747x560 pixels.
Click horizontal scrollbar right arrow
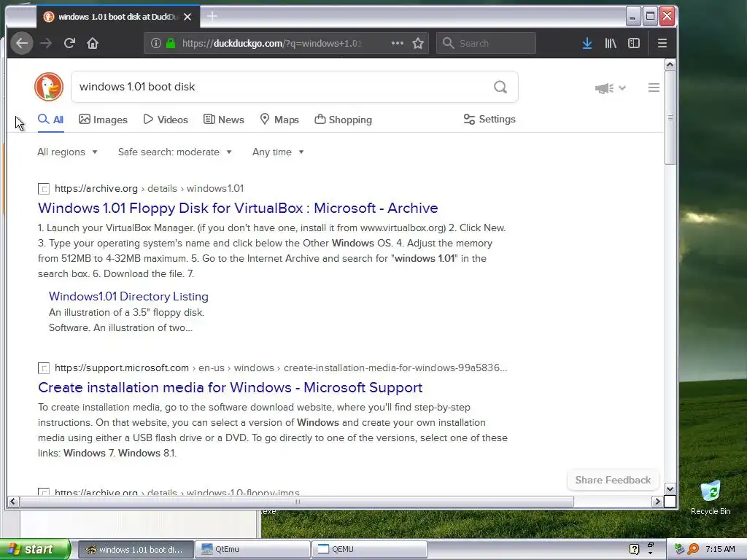pos(657,502)
